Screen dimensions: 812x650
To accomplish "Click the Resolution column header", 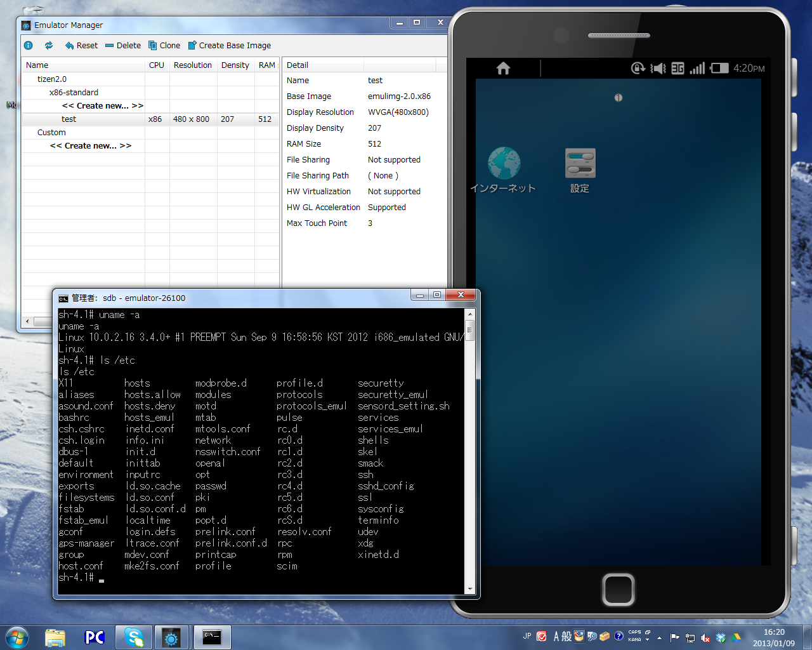I will [x=193, y=65].
